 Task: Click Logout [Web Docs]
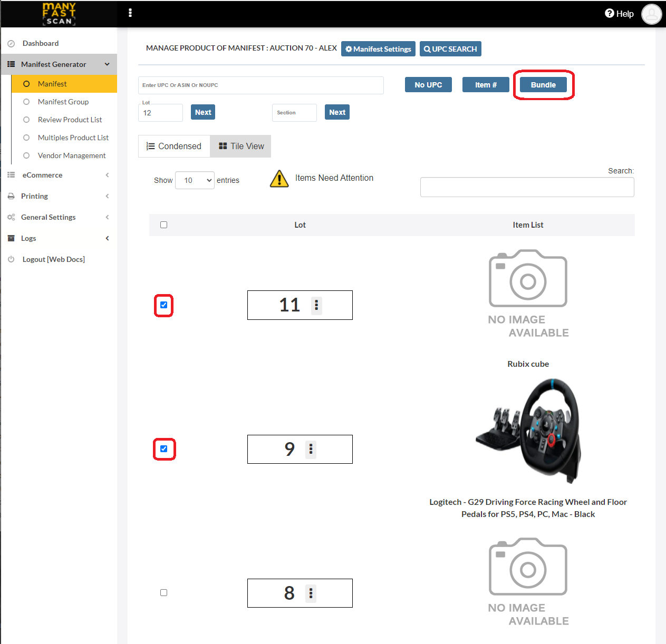(53, 259)
